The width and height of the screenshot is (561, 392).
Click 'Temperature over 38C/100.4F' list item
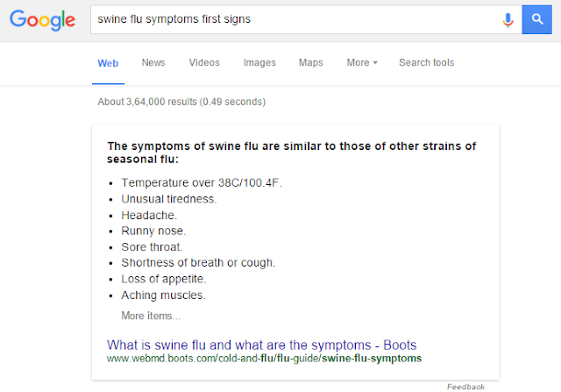(x=202, y=183)
